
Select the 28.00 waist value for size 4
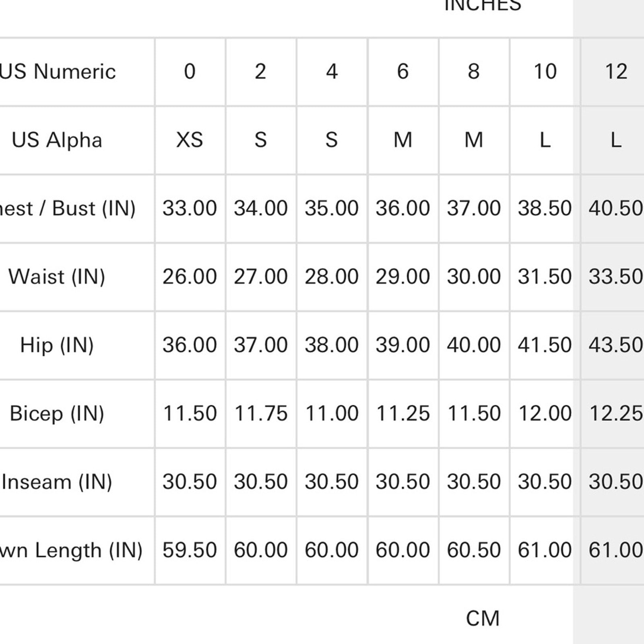click(332, 277)
